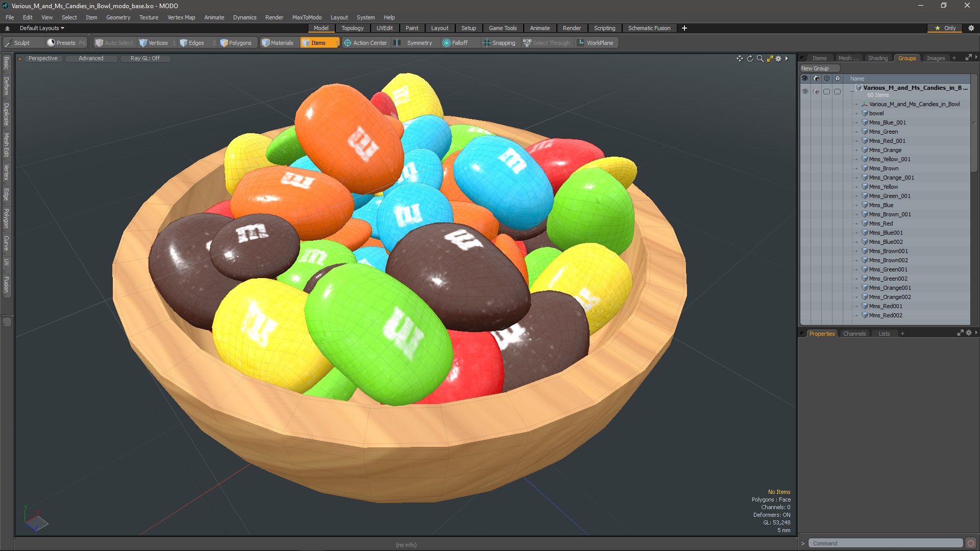Click the viewport pan/move icon
980x551 pixels.
tap(740, 59)
